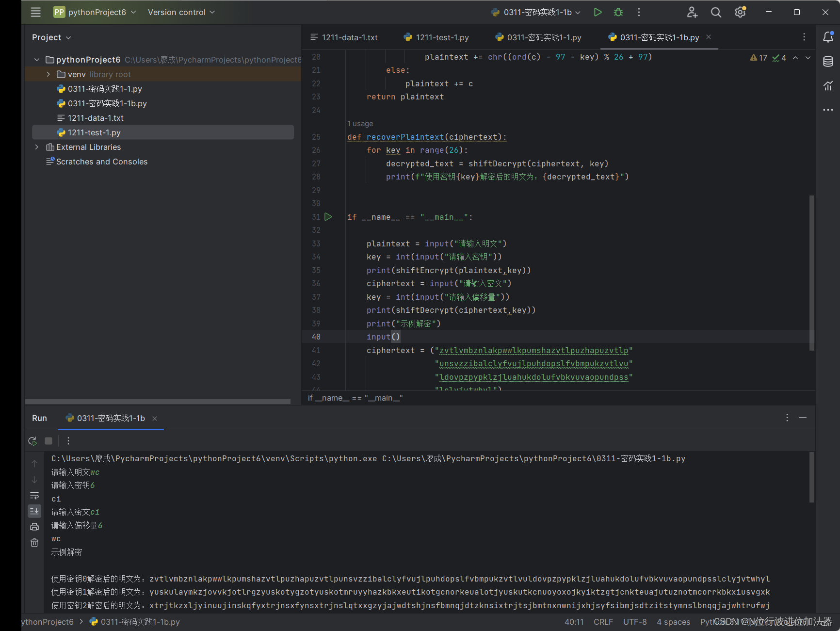Open Code With Me user icon
Image resolution: width=840 pixels, height=631 pixels.
692,12
